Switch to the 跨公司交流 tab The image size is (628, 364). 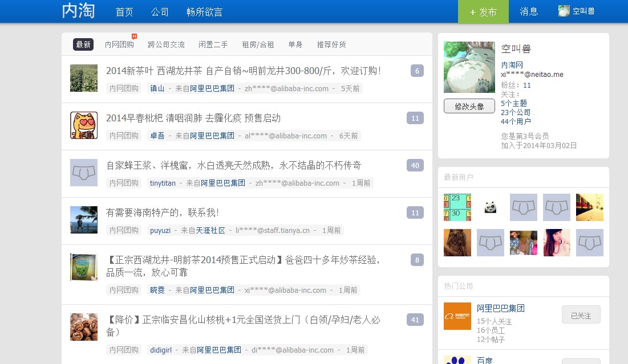(x=166, y=44)
